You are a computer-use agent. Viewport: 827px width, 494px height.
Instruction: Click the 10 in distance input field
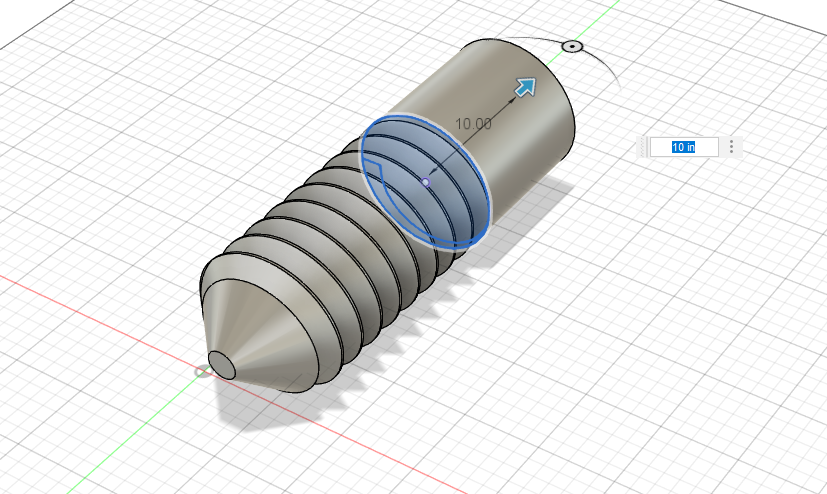684,147
